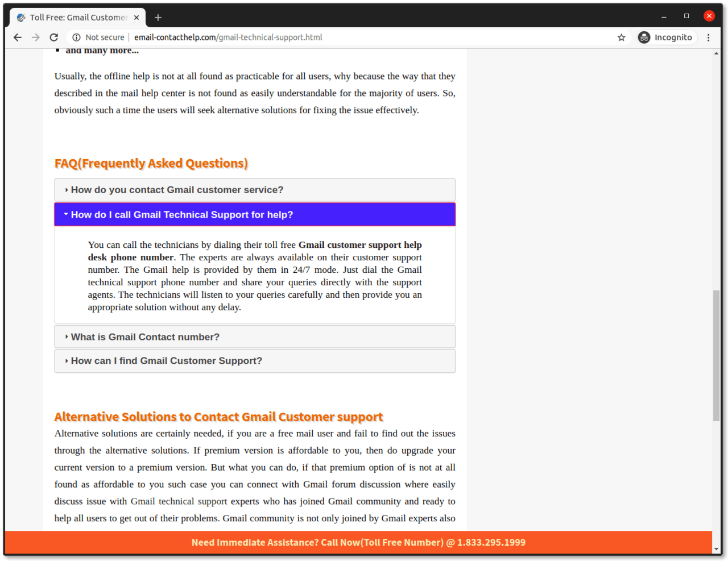
Task: Click the Not secure site info icon
Action: click(76, 38)
